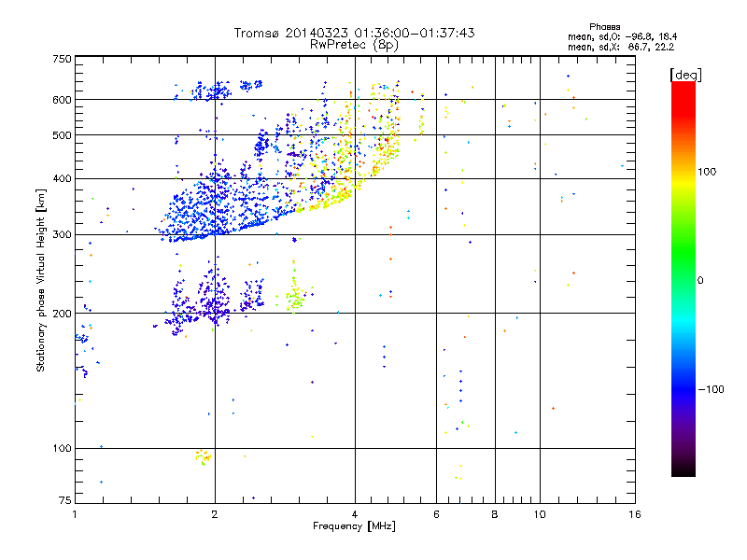Click the y-axis tick label '400'
747x560 pixels.
[62, 178]
